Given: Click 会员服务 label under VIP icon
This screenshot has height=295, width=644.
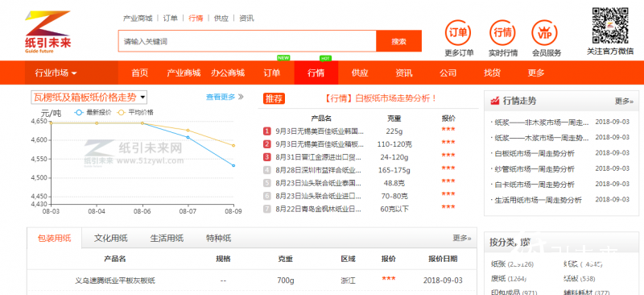Looking at the screenshot, I should click(547, 53).
